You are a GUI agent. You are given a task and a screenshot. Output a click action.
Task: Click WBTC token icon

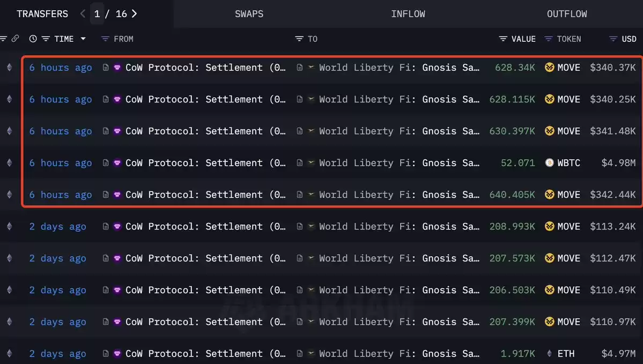(550, 163)
